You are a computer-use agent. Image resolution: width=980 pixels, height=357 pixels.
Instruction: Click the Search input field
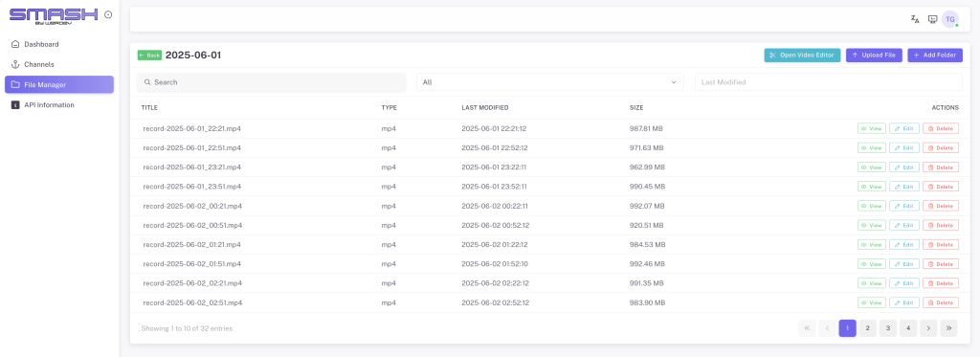click(271, 82)
